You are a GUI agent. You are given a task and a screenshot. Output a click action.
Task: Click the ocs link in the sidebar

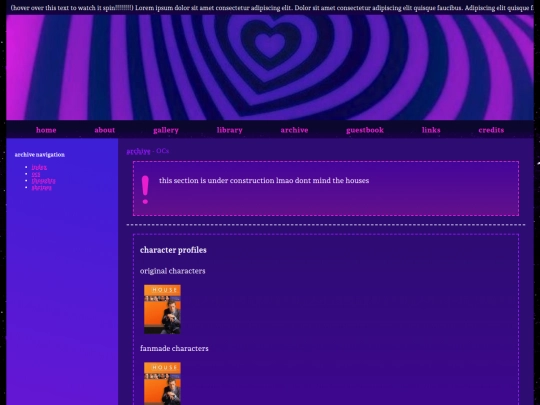click(36, 174)
